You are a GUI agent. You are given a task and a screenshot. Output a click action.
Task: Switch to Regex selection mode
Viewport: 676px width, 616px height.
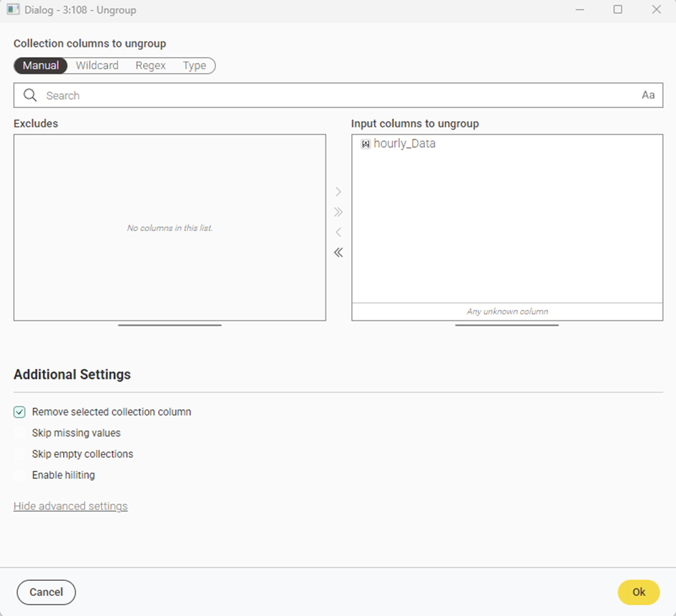pos(150,66)
